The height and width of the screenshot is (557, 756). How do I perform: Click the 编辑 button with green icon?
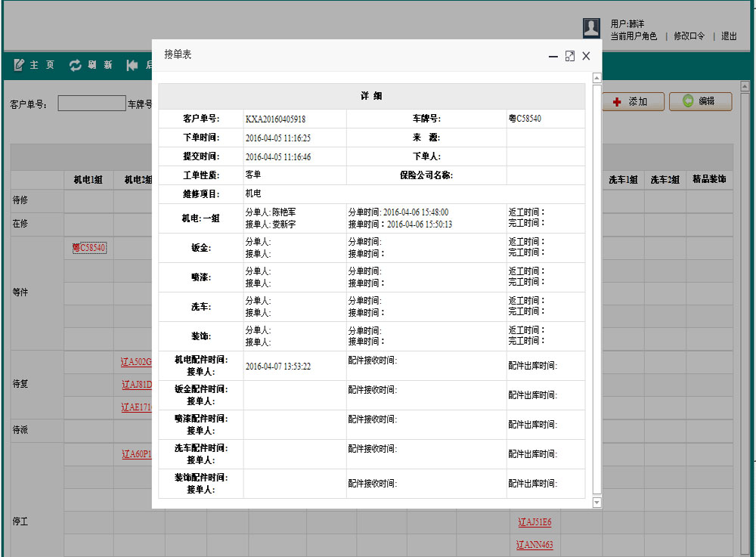tap(700, 101)
